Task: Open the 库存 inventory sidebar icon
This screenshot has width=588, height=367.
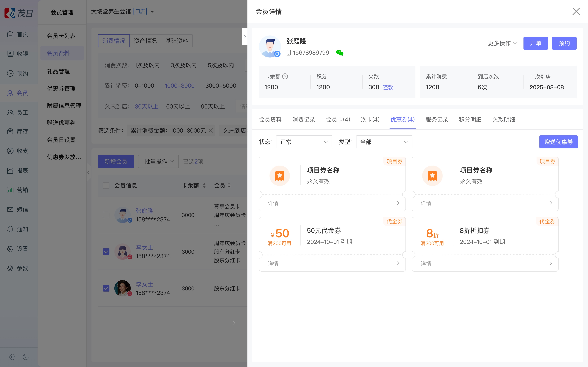Action: pos(10,132)
